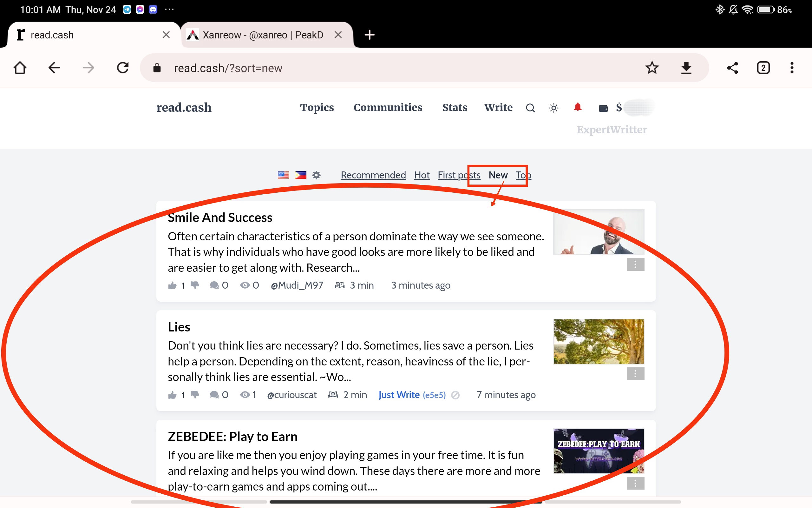
Task: View site security lock info
Action: [157, 68]
